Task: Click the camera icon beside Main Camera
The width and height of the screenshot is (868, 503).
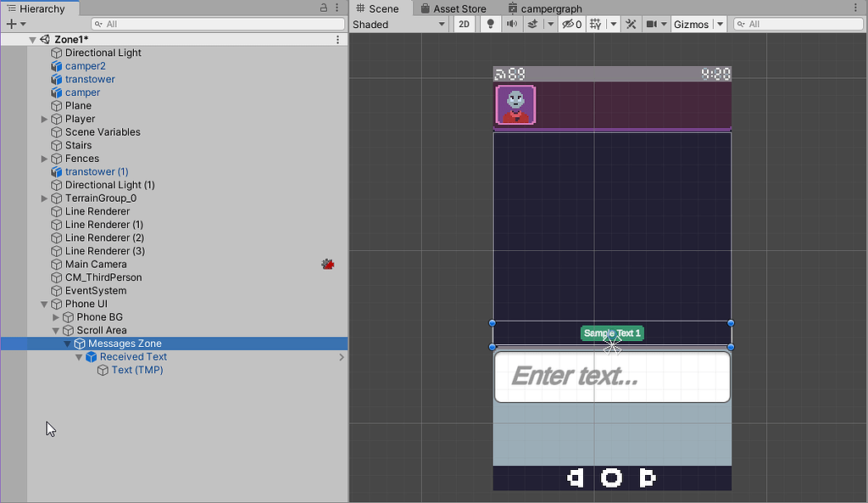Action: pyautogui.click(x=327, y=264)
